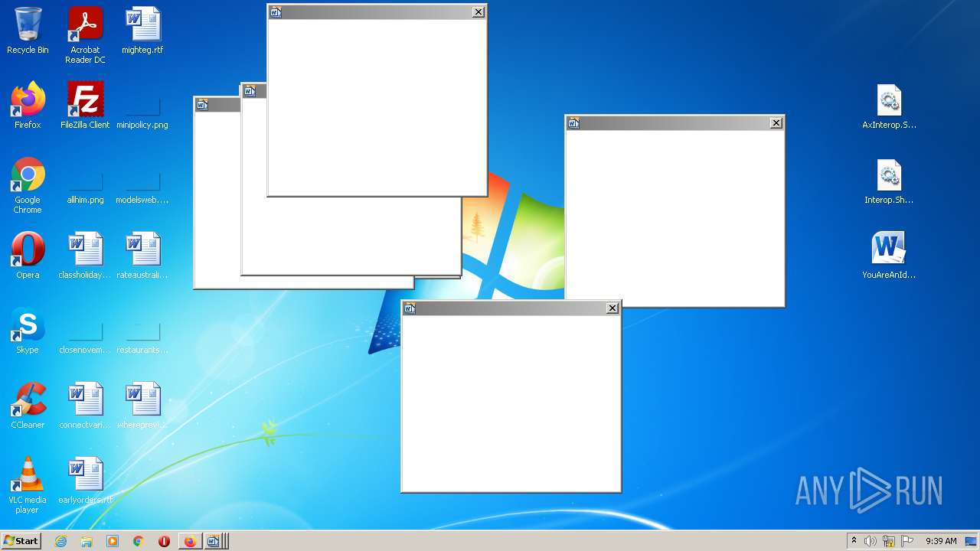Close the blank window on the right
Screen dimensions: 980x551
coord(776,122)
